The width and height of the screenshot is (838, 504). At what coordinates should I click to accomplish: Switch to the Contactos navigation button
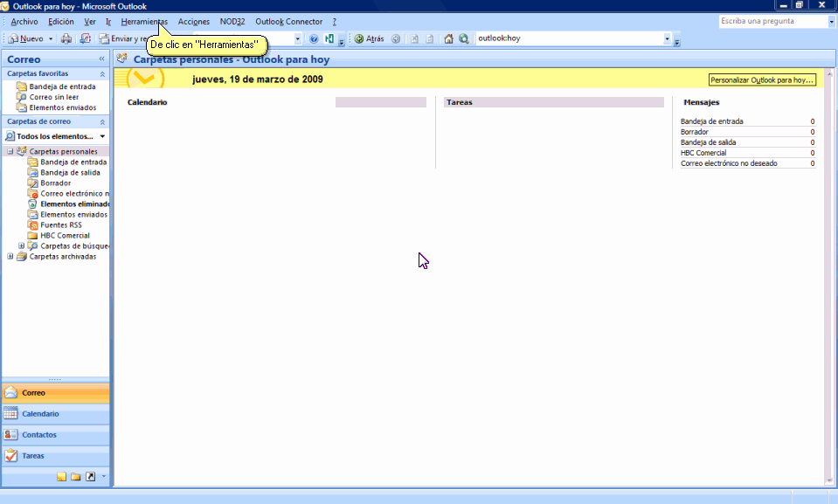[x=56, y=435]
